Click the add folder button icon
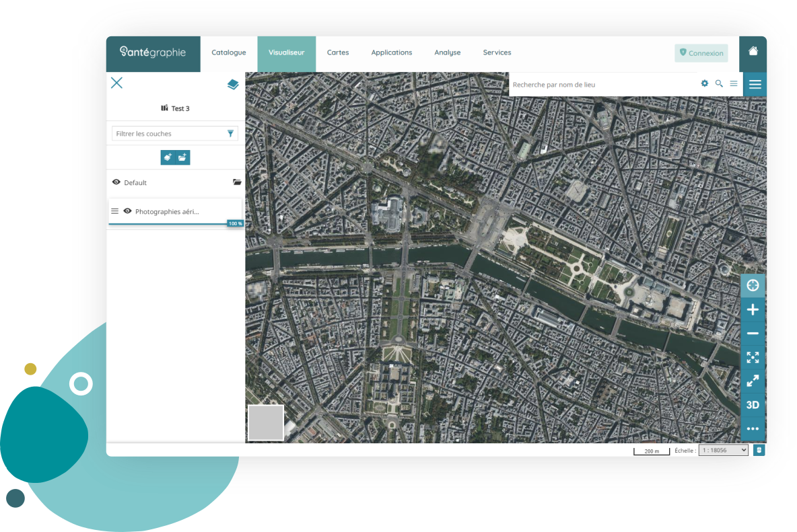Image resolution: width=797 pixels, height=532 pixels. (x=183, y=157)
